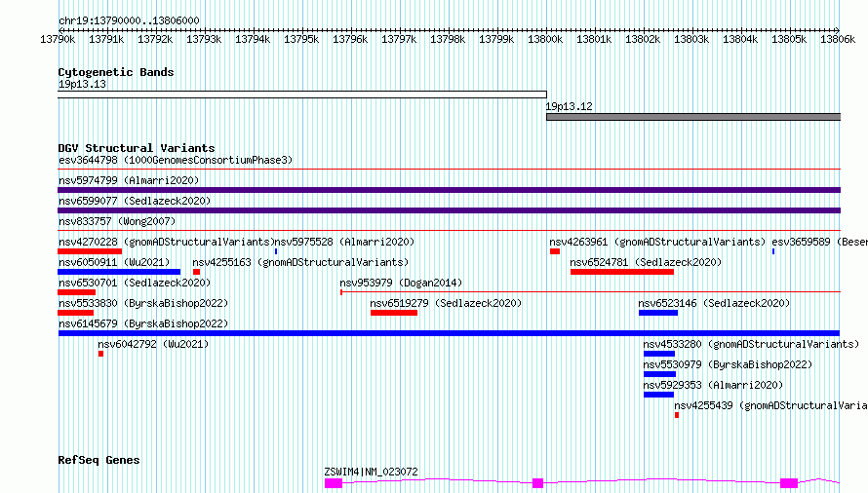Click the nsv6599077 (Sedlazeck2020) purple bar
Viewport: 868px width, 493px height.
pos(449,210)
